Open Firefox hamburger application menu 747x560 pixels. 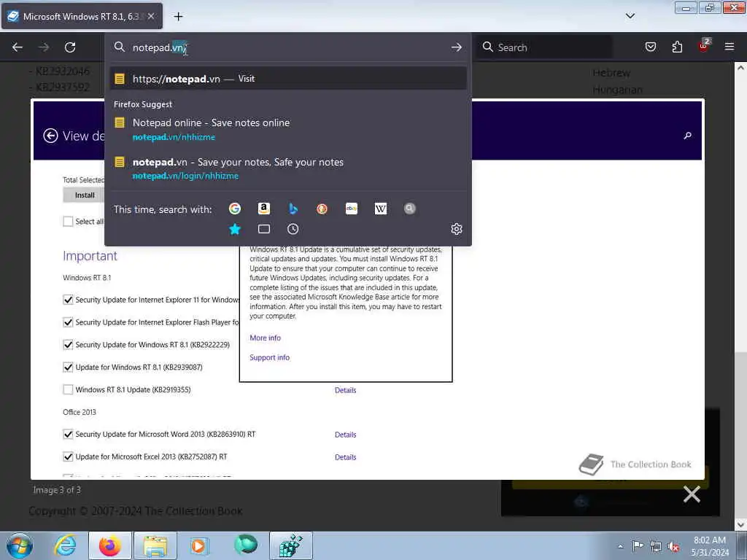tap(729, 47)
